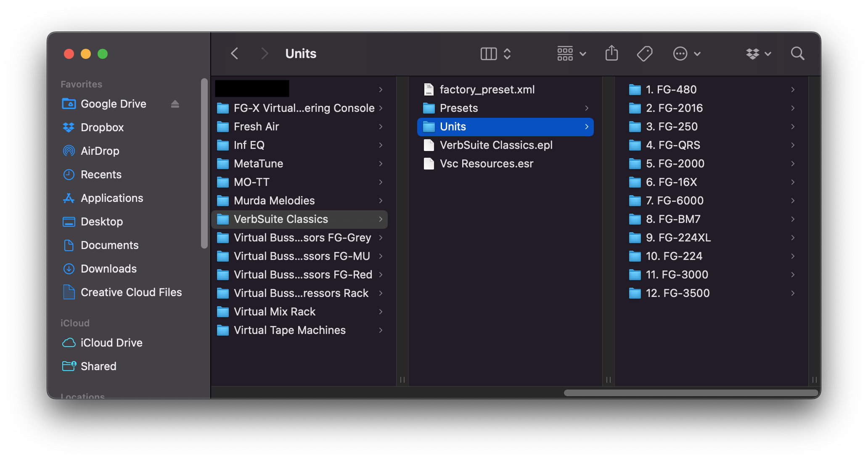The image size is (868, 461).
Task: Expand the 2. FG-2016 folder chevron
Action: [x=793, y=108]
